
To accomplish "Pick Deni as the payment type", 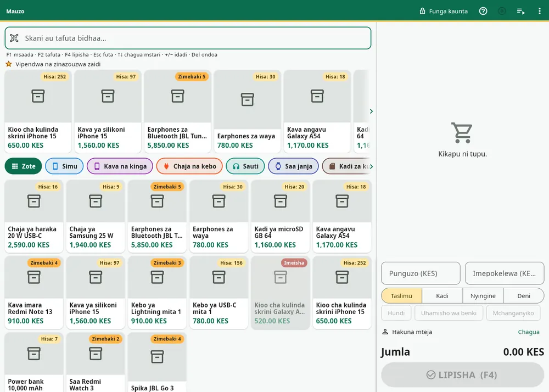I will pos(524,296).
